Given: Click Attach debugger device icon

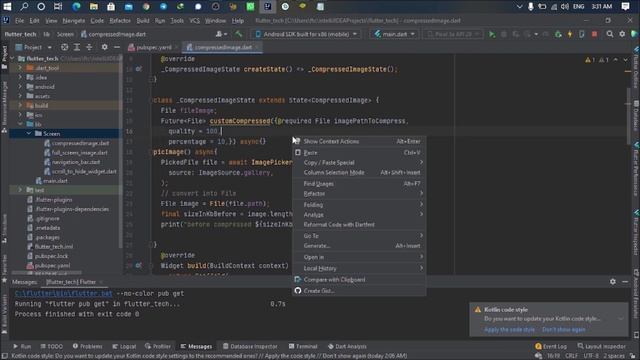Looking at the screenshot, I should (582, 34).
